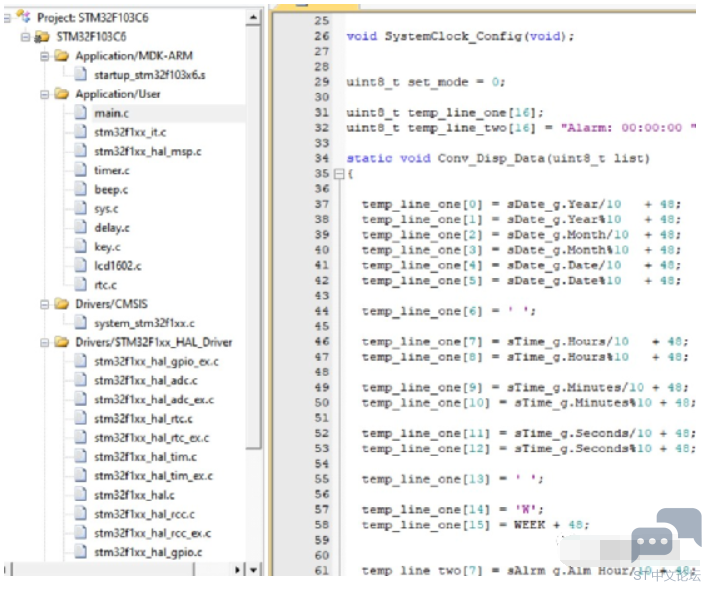The height and width of the screenshot is (591, 710).
Task: Click the file icon beside stm32f1xx_hal_adc.c
Action: (x=80, y=380)
